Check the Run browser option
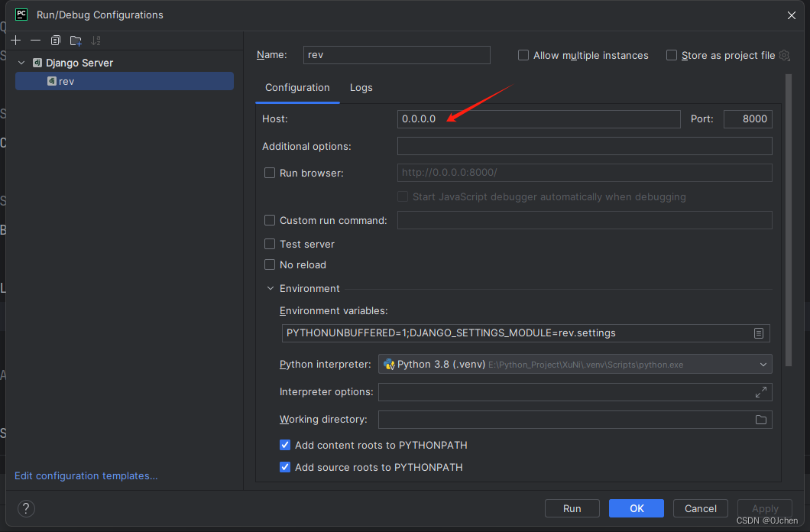 pos(270,173)
